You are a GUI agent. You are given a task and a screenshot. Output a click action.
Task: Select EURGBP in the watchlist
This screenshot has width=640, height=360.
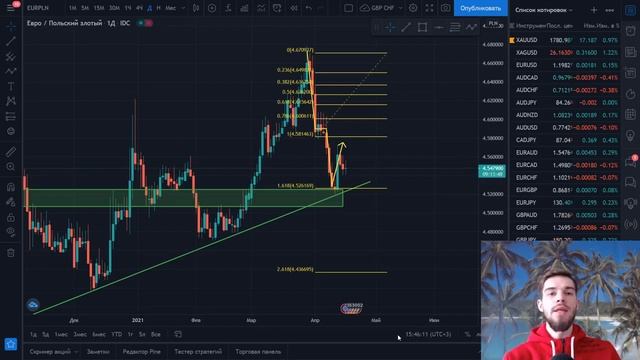[564, 190]
